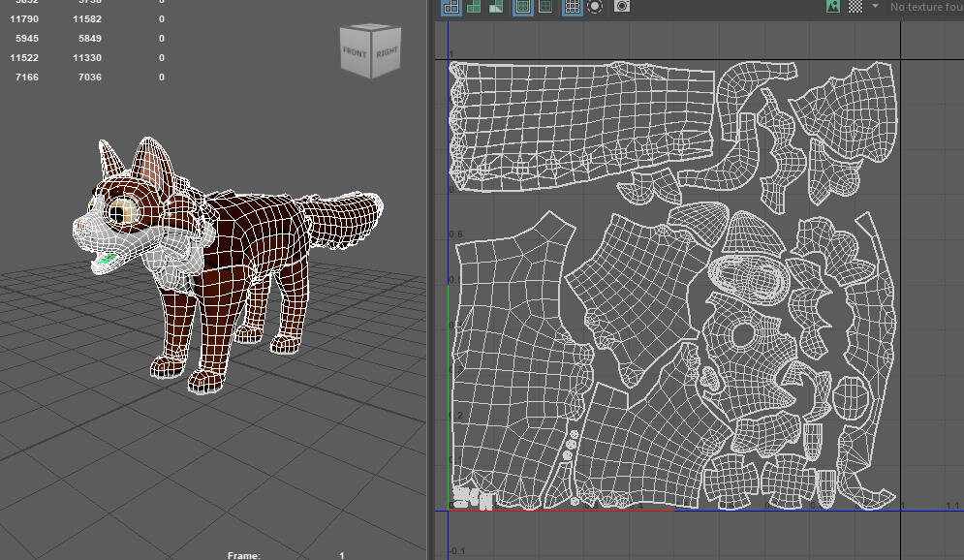Open the 'No texture found' dropdown
Viewport: 964px width, 560px height.
click(925, 7)
